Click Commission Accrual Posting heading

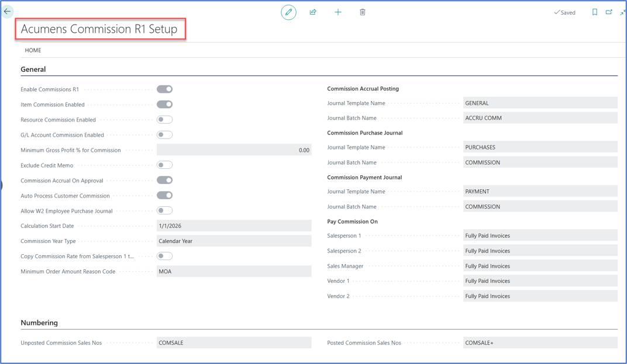363,89
